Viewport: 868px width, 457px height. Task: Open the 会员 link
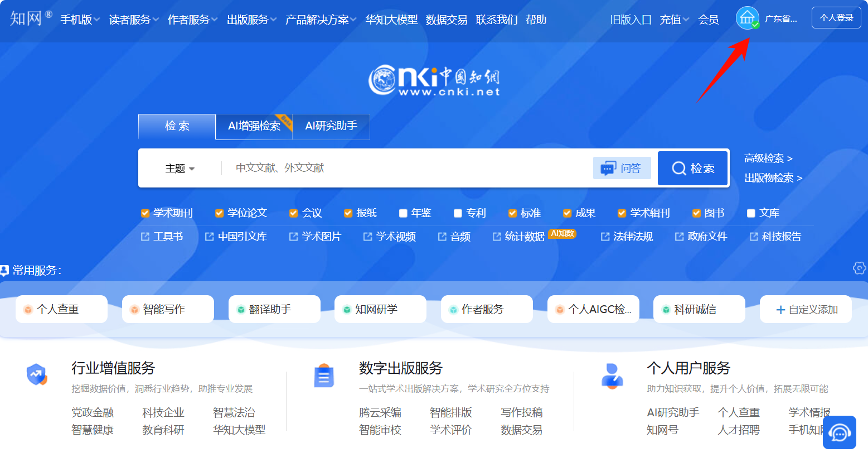709,20
